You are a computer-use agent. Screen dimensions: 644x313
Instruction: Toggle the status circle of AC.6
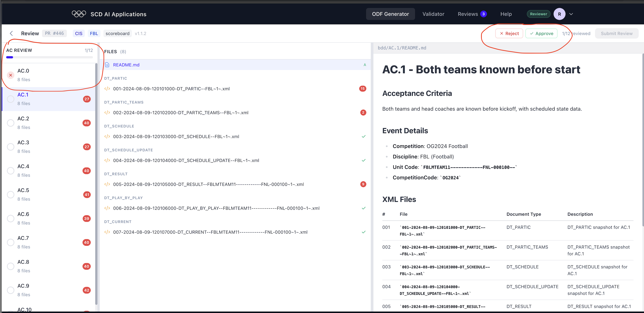[10, 219]
